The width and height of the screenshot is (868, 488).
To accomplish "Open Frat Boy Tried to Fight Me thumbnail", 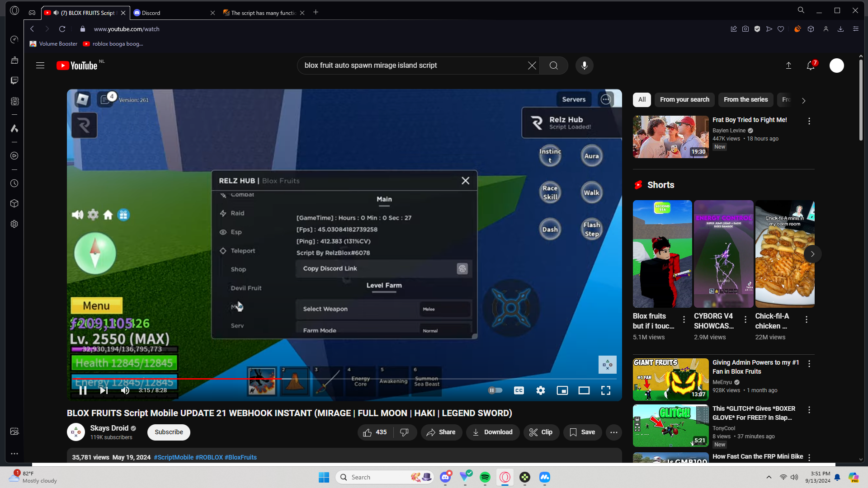I will pyautogui.click(x=671, y=137).
